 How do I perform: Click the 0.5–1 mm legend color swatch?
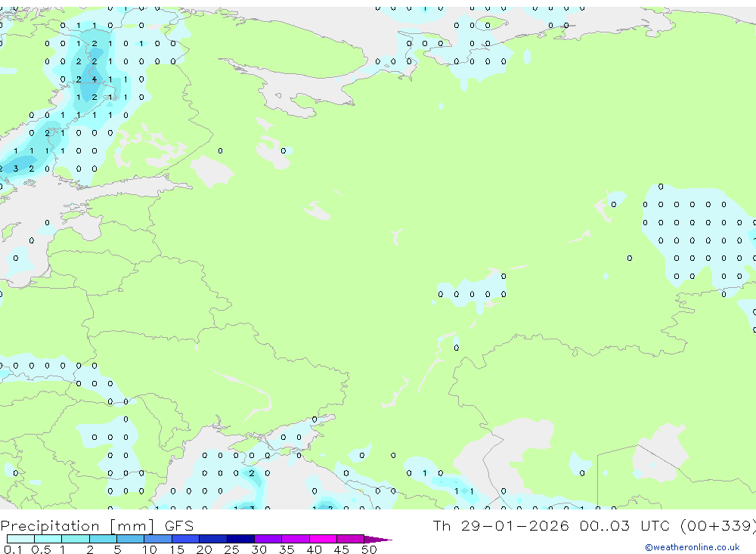click(48, 539)
